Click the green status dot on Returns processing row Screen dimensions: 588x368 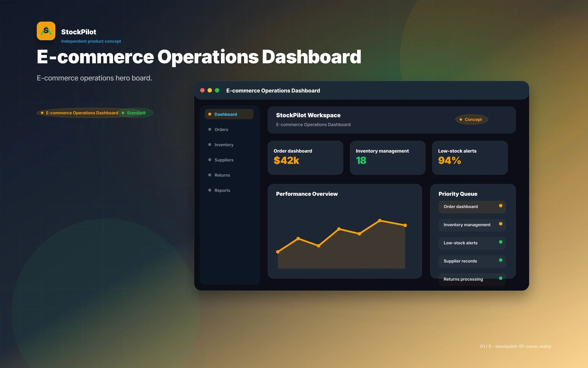click(501, 278)
